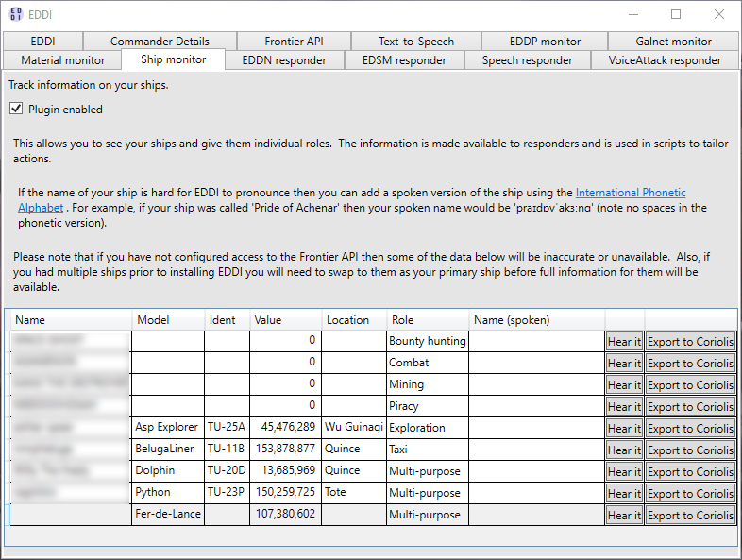Open the Material monitor tab

click(63, 60)
